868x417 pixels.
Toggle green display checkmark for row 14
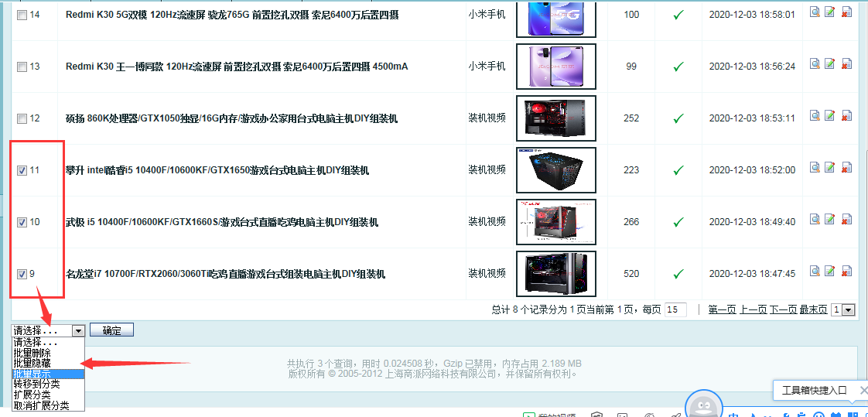point(678,15)
